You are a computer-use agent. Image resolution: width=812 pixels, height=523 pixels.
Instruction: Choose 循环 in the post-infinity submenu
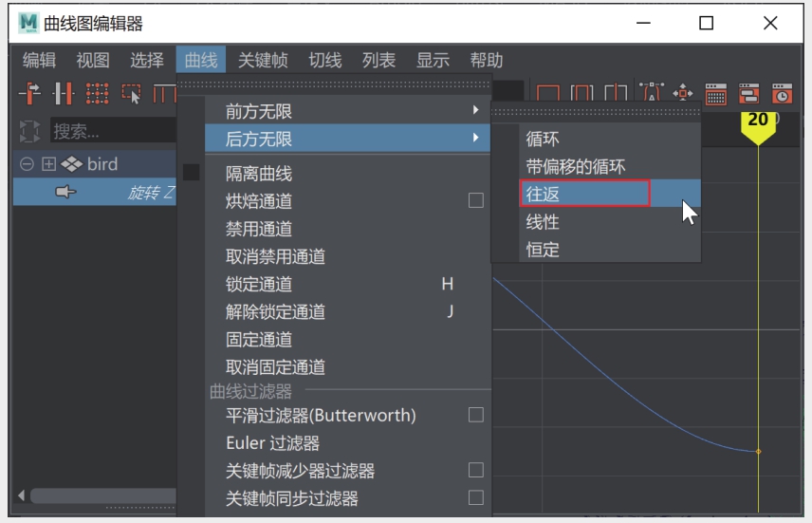pos(610,139)
